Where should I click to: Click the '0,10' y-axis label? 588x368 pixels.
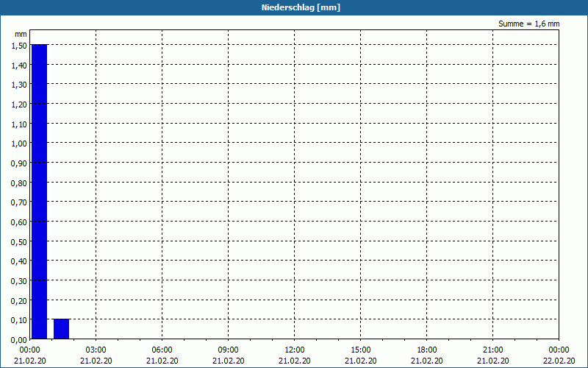point(19,320)
